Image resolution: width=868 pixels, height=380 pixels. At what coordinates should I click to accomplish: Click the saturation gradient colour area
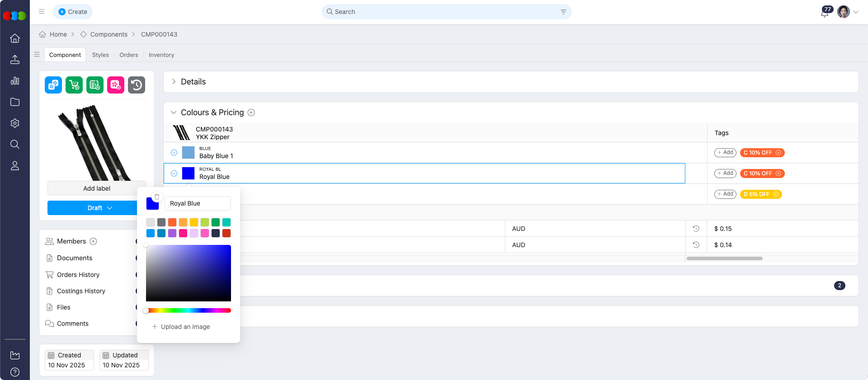pyautogui.click(x=189, y=273)
